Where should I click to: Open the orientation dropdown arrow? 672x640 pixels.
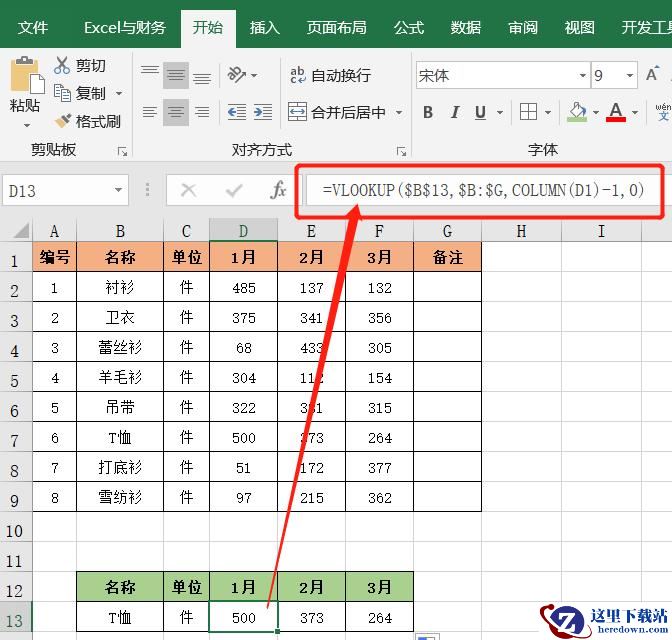pyautogui.click(x=254, y=75)
